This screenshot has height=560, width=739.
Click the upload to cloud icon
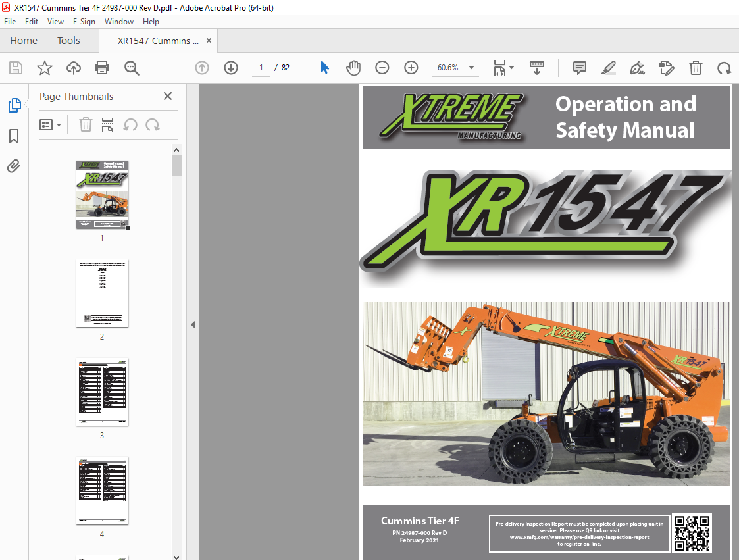[74, 68]
